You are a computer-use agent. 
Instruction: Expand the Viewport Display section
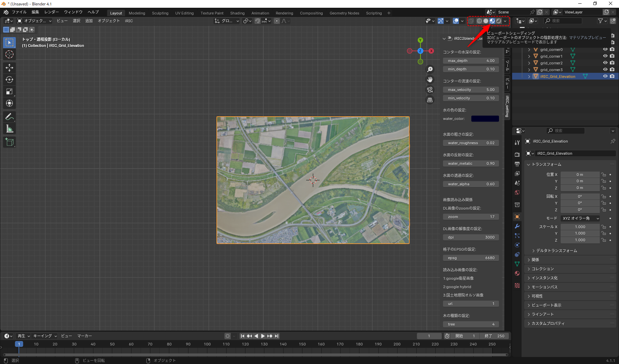tap(546, 305)
